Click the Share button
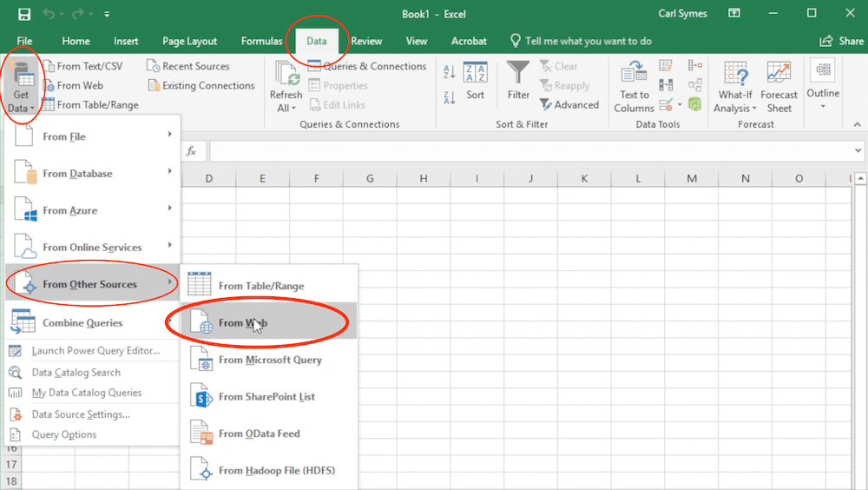Image resolution: width=868 pixels, height=490 pixels. (x=841, y=41)
